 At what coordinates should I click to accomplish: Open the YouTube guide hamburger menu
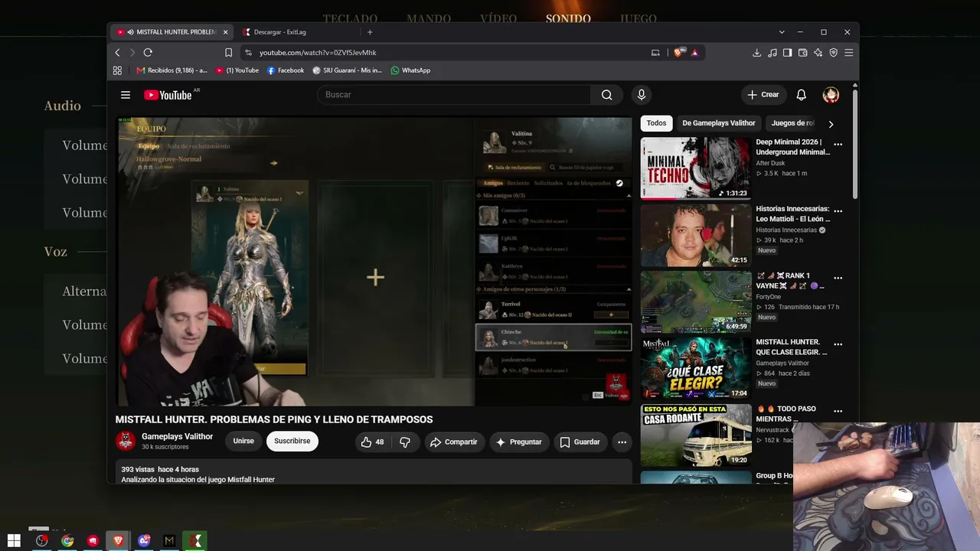[126, 95]
